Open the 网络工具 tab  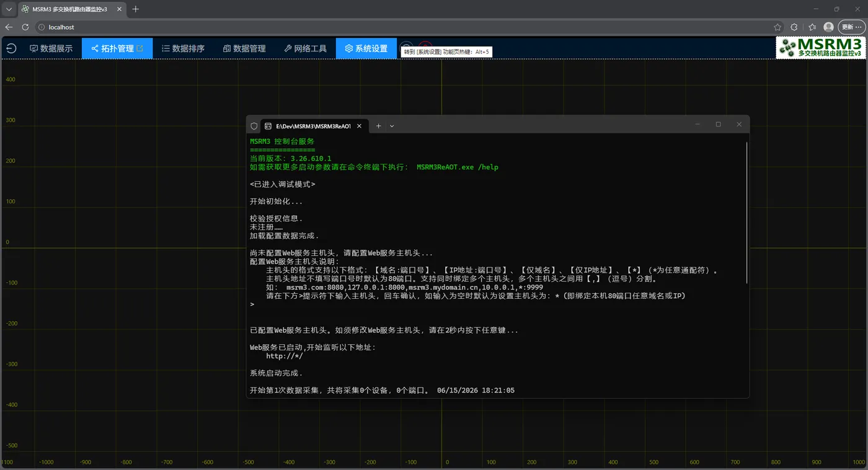[x=305, y=48]
